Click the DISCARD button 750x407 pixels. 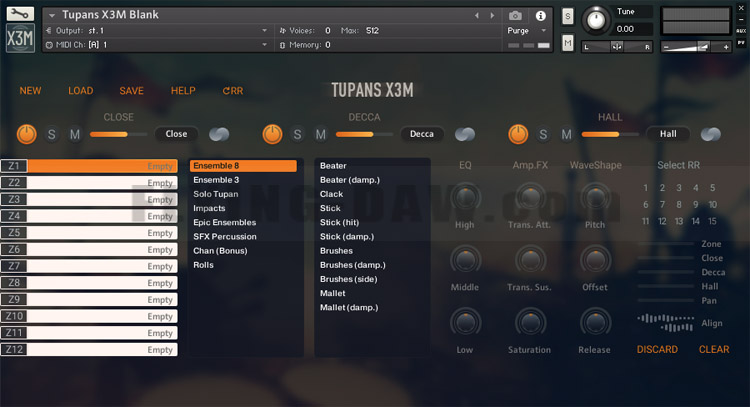(657, 350)
